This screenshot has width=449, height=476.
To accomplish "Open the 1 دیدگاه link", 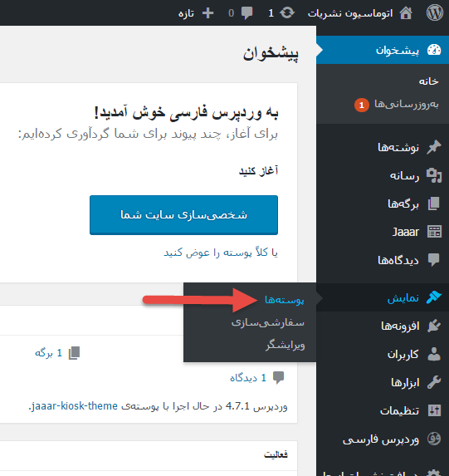I will (248, 378).
